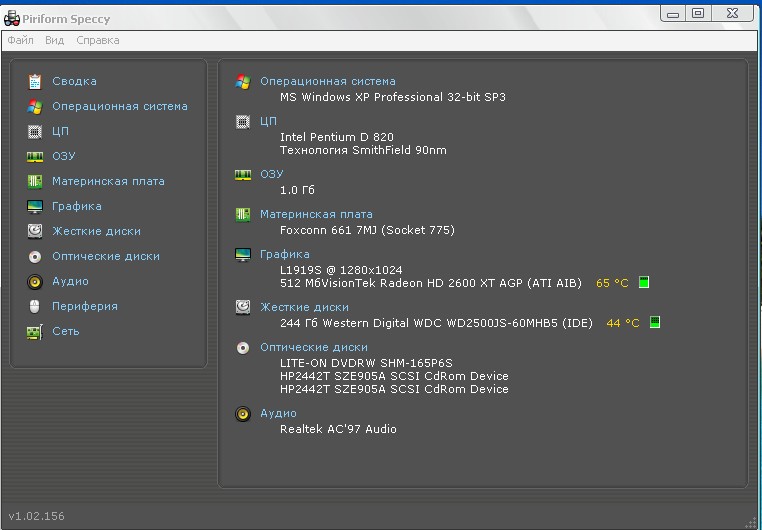Open the Вид menu
762x530 pixels.
pyautogui.click(x=54, y=40)
